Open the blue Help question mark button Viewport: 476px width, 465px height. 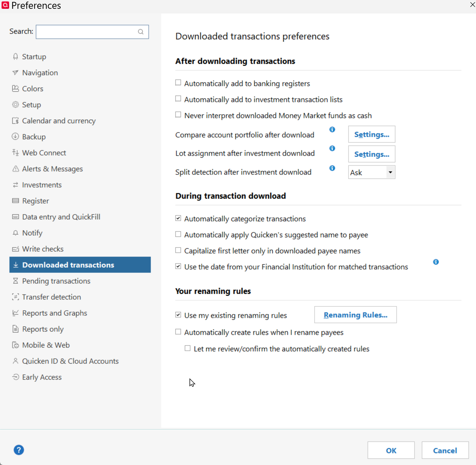pos(19,450)
